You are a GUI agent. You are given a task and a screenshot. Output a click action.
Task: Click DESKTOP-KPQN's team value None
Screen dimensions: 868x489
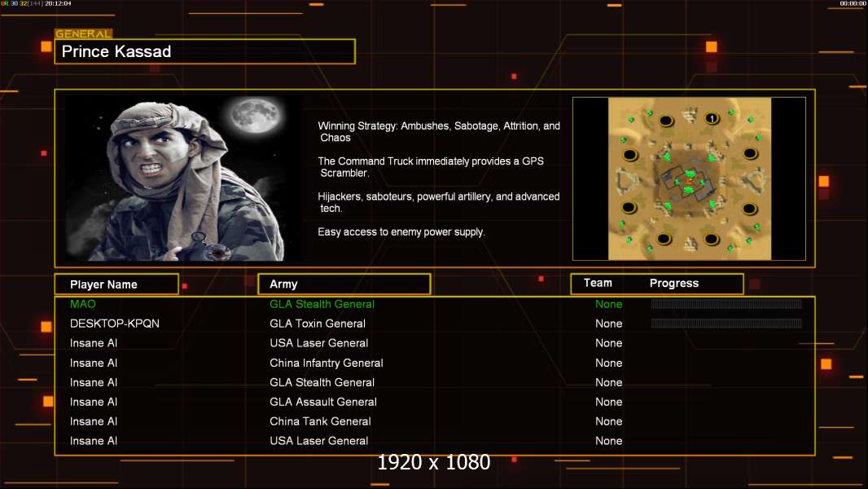click(x=608, y=324)
